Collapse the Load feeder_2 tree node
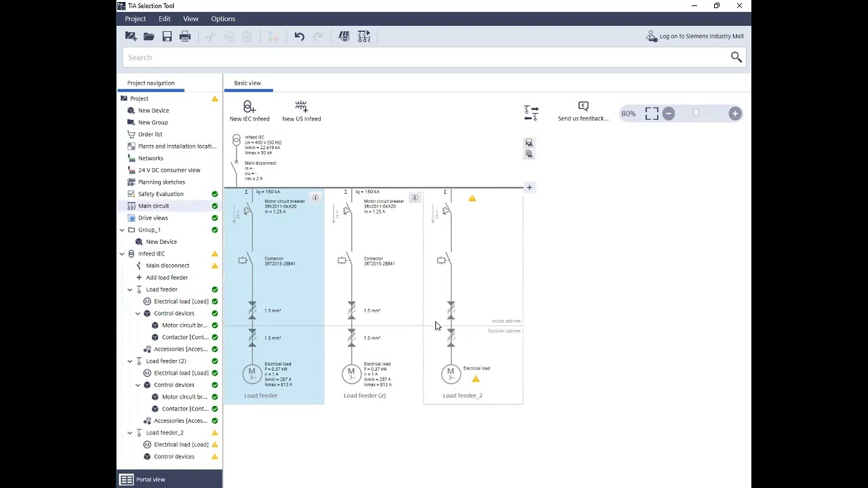 point(130,432)
